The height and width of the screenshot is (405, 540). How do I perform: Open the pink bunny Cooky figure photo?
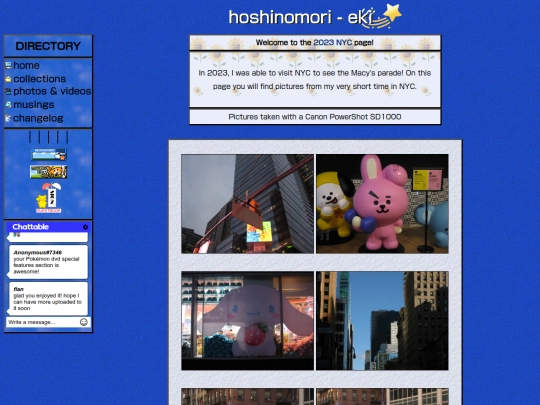pyautogui.click(x=382, y=204)
